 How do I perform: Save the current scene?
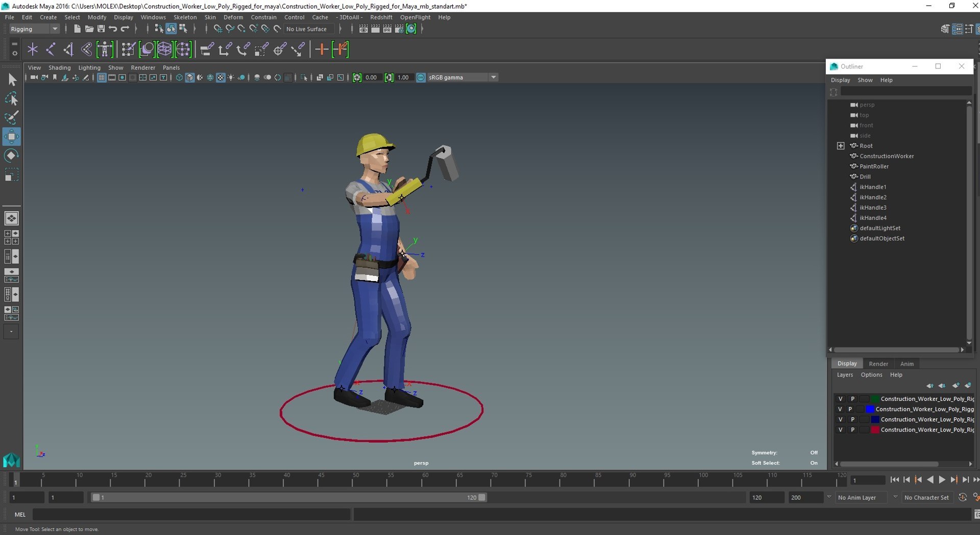click(x=101, y=29)
